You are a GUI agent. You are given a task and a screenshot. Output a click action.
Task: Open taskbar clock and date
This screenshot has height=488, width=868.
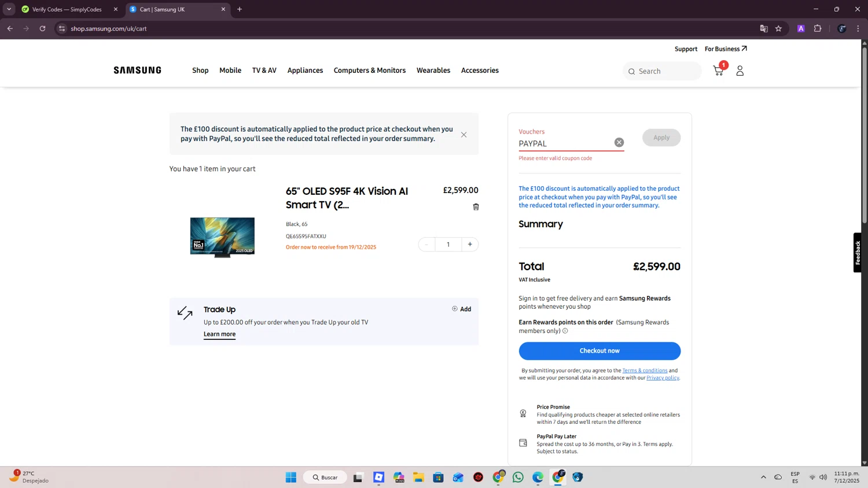click(847, 477)
